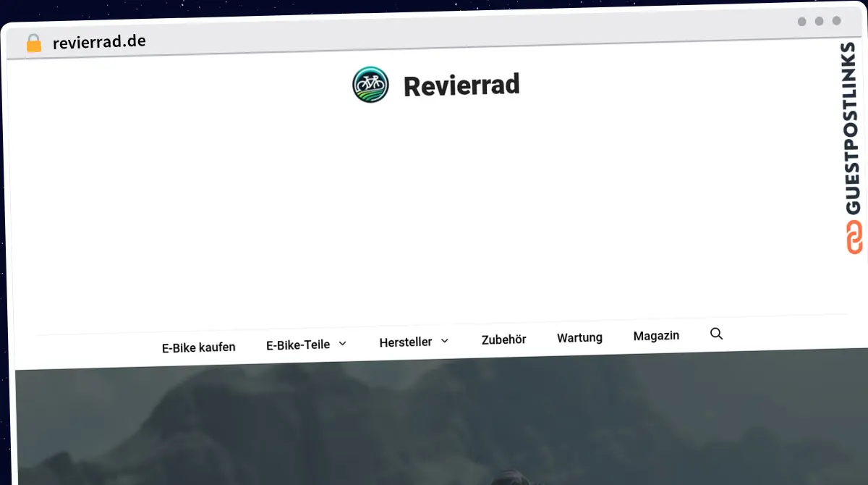Open the Wartung navigation link
Image resolution: width=868 pixels, height=485 pixels.
point(579,337)
